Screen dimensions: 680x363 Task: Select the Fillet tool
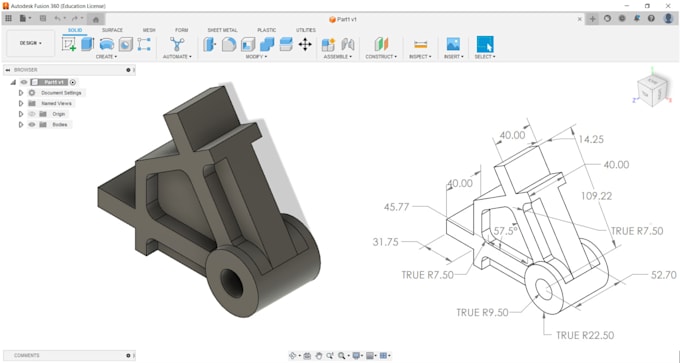coord(229,44)
